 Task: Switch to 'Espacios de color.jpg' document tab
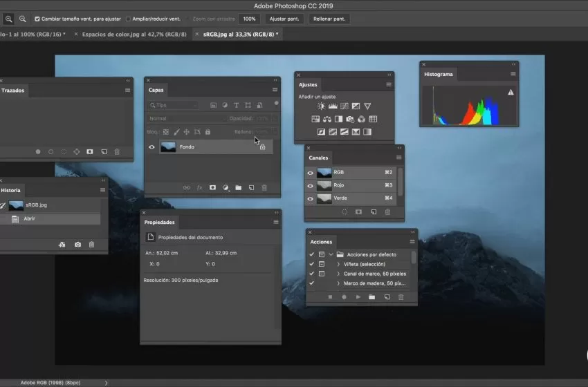coord(134,34)
